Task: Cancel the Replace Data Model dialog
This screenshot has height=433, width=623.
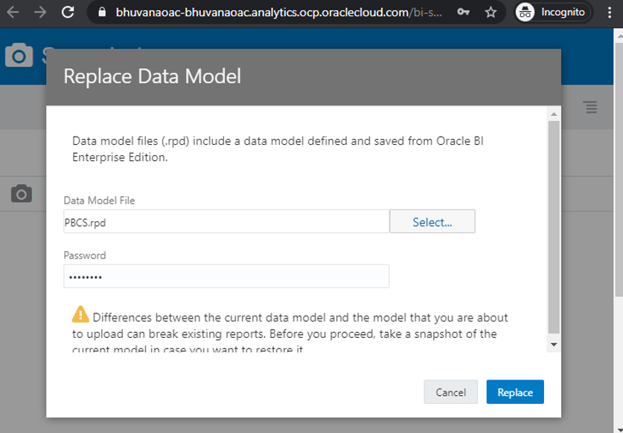Action: coord(450,392)
